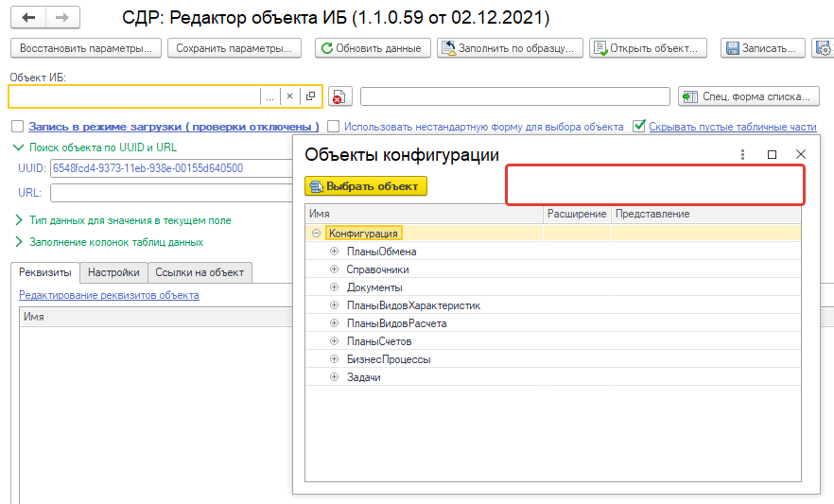Select the Конфигурация row
834x504 pixels.
[x=553, y=234]
